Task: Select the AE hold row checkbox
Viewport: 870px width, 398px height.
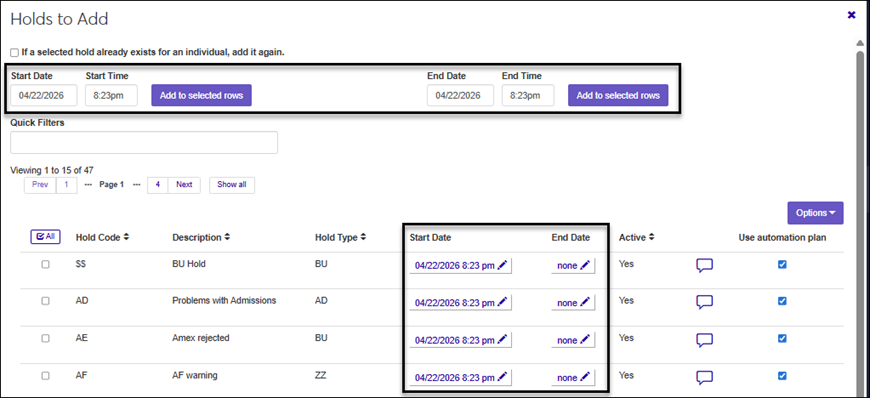Action: 45,338
